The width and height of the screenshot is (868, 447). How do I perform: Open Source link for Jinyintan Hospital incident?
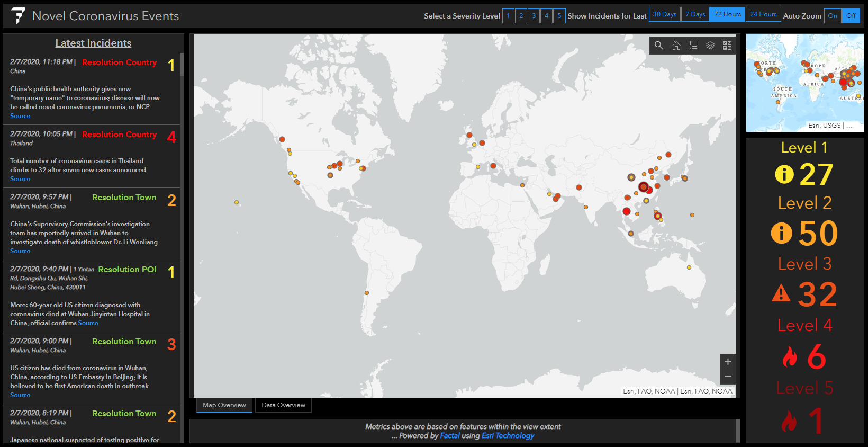[88, 323]
